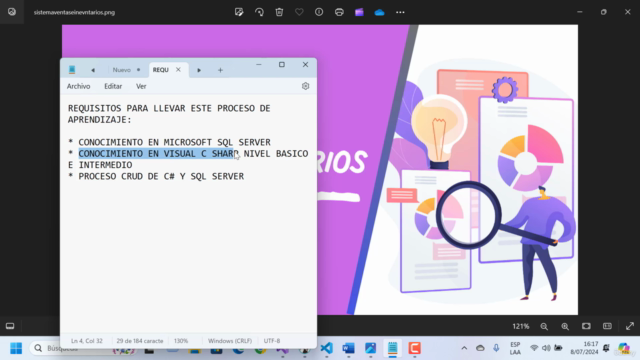Fit the image to window in Photos
The height and width of the screenshot is (360, 640).
pyautogui.click(x=586, y=326)
